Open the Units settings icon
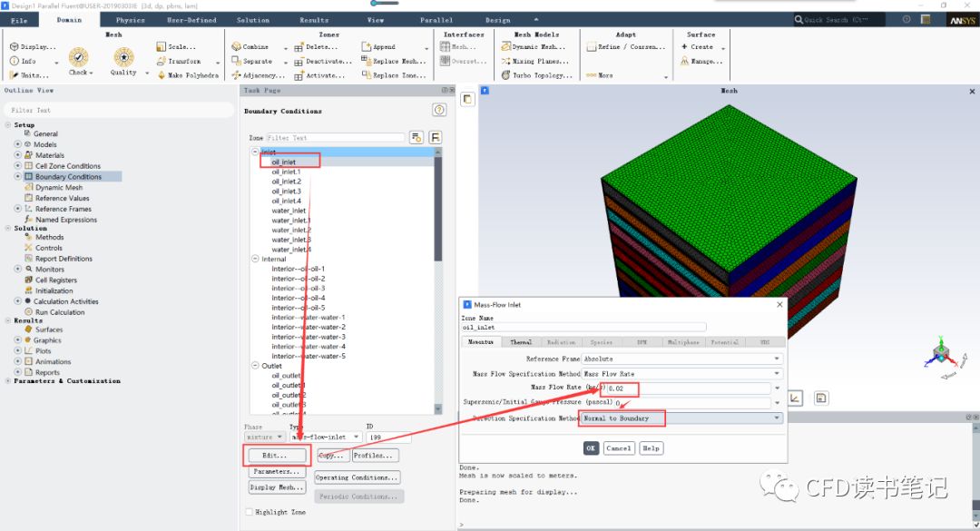980x531 pixels. [15, 75]
